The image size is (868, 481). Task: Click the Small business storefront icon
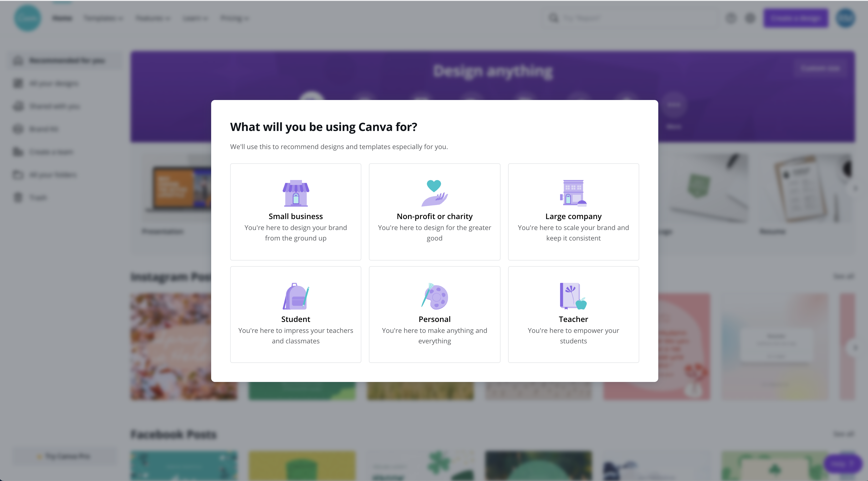click(x=296, y=193)
